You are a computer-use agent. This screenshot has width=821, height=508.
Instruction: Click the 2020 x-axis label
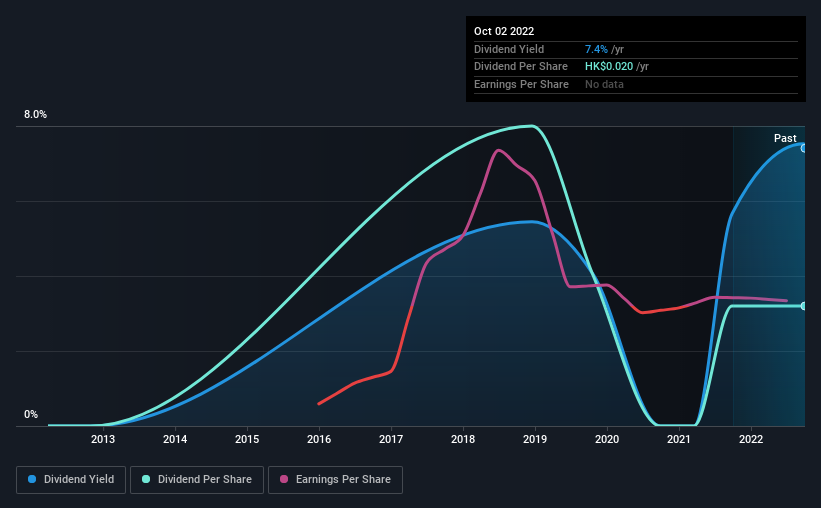tap(607, 439)
